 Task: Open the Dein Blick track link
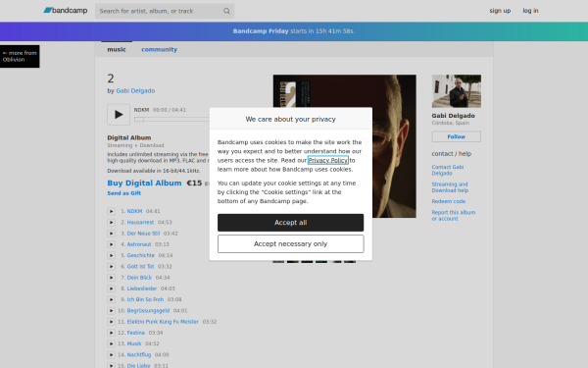[x=139, y=278]
